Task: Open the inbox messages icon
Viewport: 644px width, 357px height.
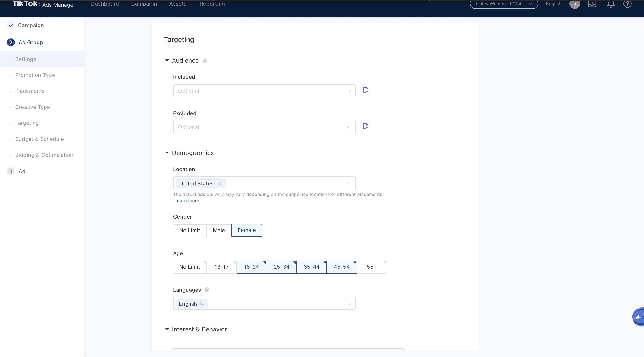Action: click(x=592, y=4)
